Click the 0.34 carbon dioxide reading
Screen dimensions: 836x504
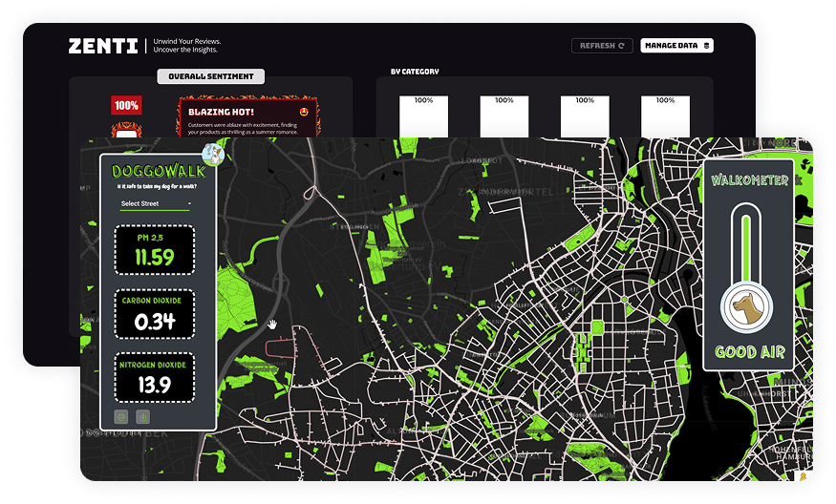pyautogui.click(x=155, y=322)
